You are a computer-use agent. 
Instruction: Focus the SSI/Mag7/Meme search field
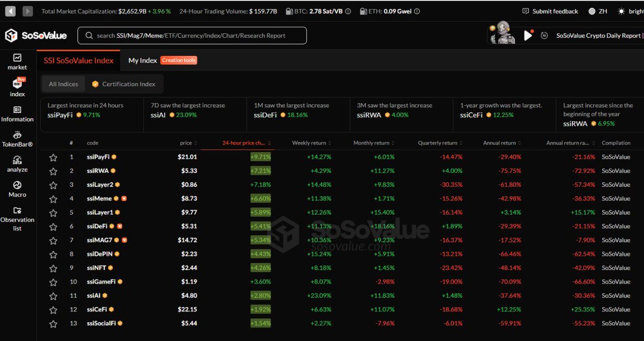click(192, 35)
